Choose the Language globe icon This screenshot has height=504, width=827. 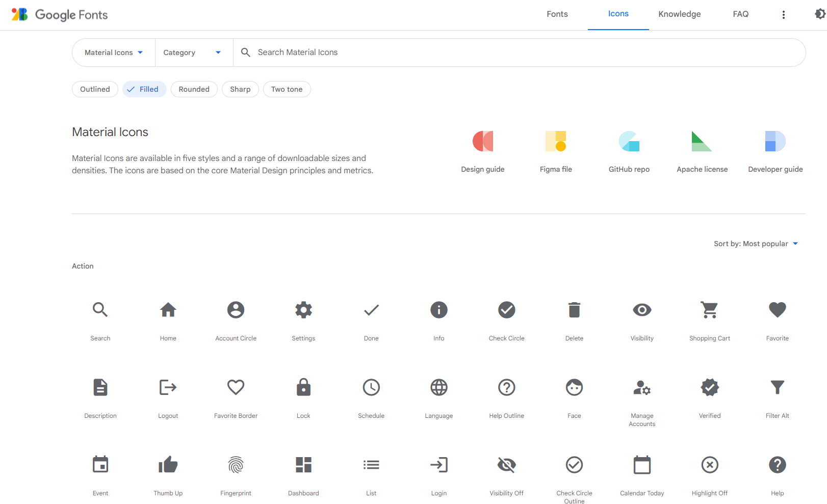439,387
